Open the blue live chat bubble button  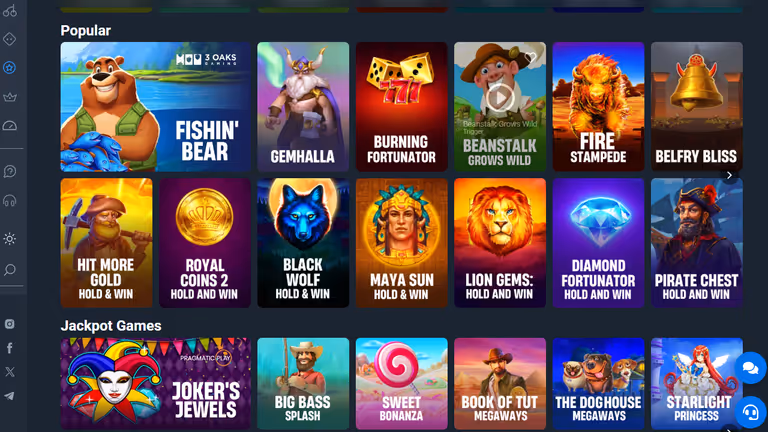click(x=750, y=368)
